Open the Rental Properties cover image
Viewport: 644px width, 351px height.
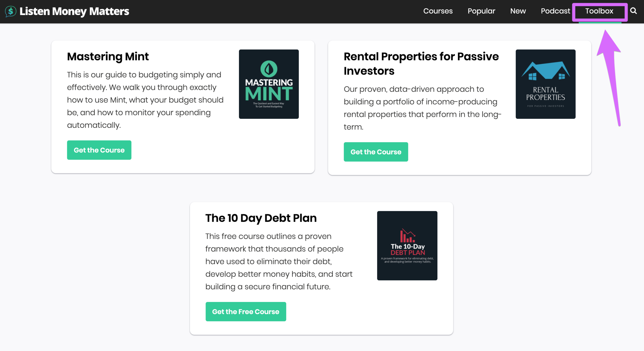545,84
